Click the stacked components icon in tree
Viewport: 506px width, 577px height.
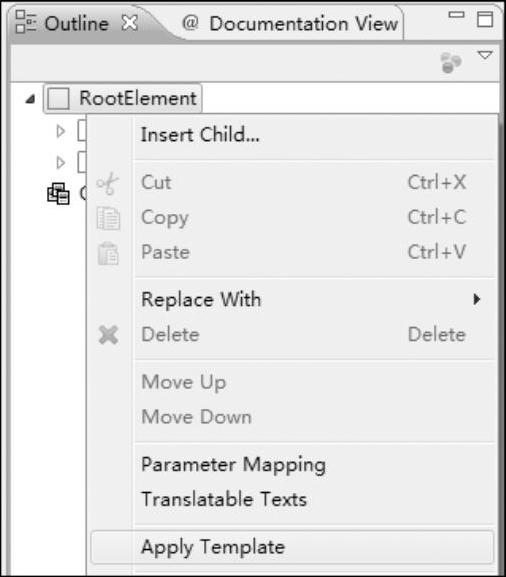58,194
